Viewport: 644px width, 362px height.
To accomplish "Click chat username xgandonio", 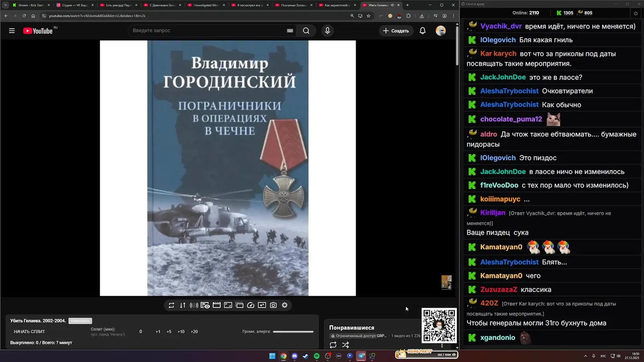I will point(498,337).
